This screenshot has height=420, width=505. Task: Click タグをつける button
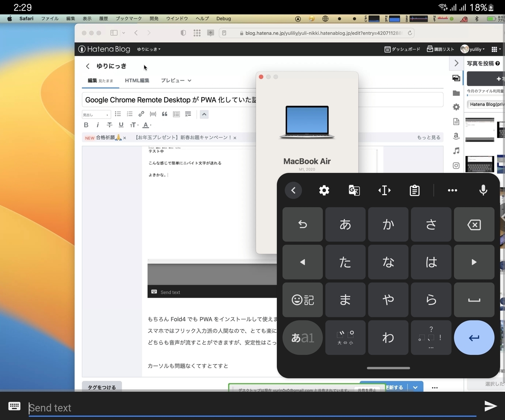102,387
